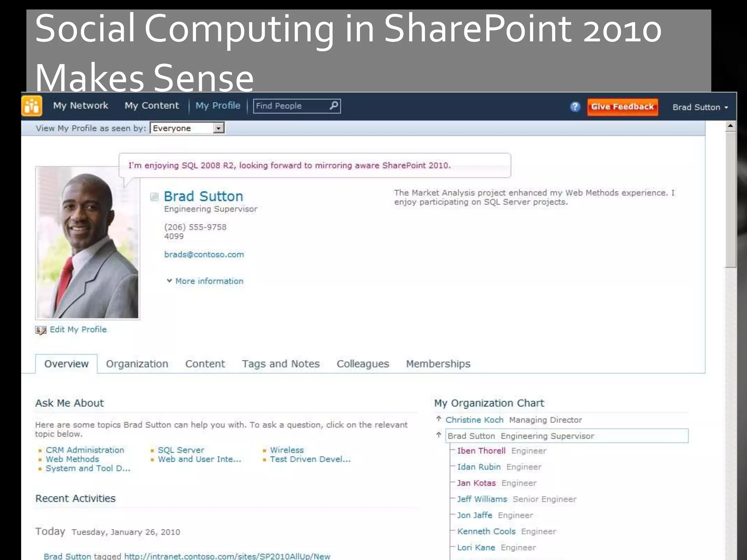Screen dimensions: 747x560
Task: Click the vertical scrollbar thumb
Action: click(x=730, y=200)
